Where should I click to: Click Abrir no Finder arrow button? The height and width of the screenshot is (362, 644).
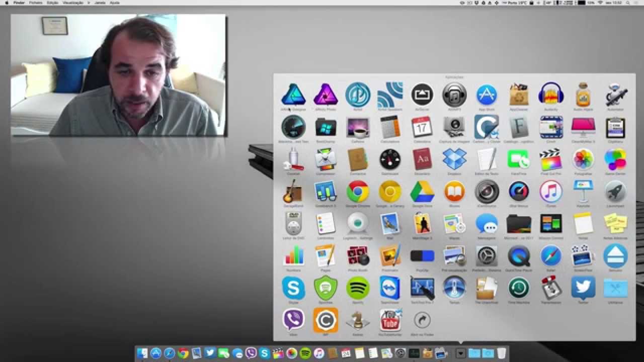pos(422,320)
